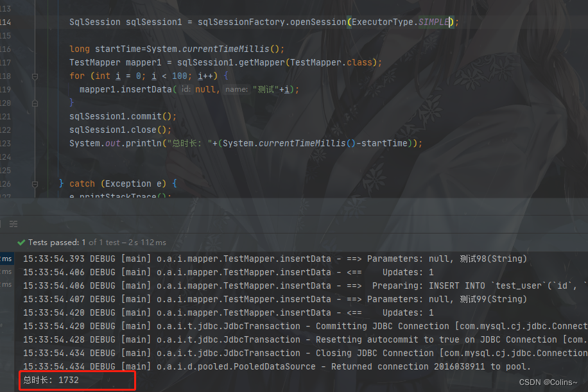The image size is (588, 392).
Task: Click the test output toolbar filter icon
Action: point(13,224)
